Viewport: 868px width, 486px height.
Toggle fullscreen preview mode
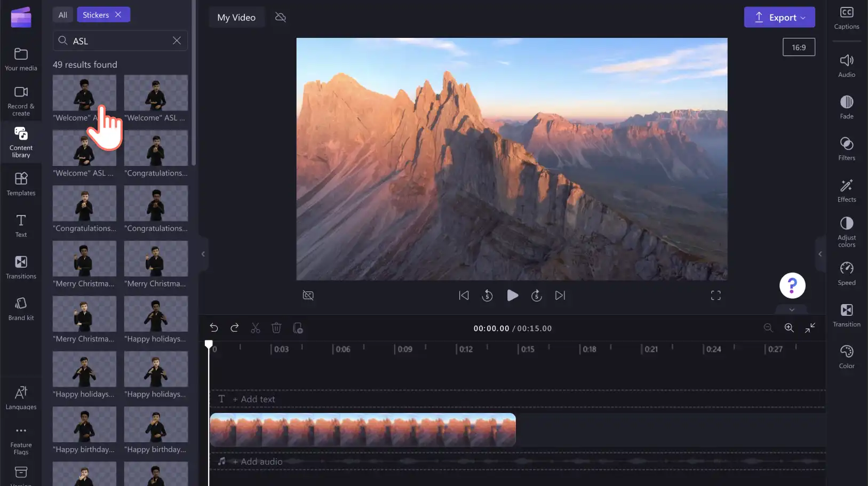click(x=716, y=296)
